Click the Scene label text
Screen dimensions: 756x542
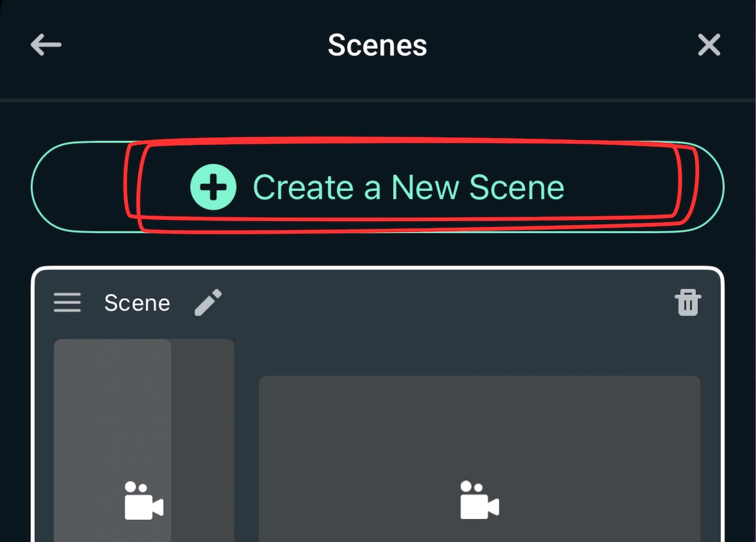137,303
